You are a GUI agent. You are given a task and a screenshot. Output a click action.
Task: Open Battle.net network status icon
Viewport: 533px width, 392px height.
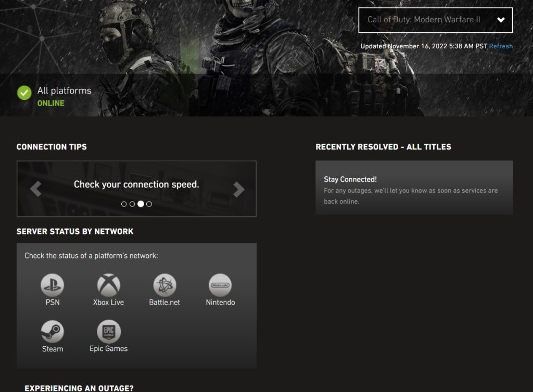pos(164,285)
